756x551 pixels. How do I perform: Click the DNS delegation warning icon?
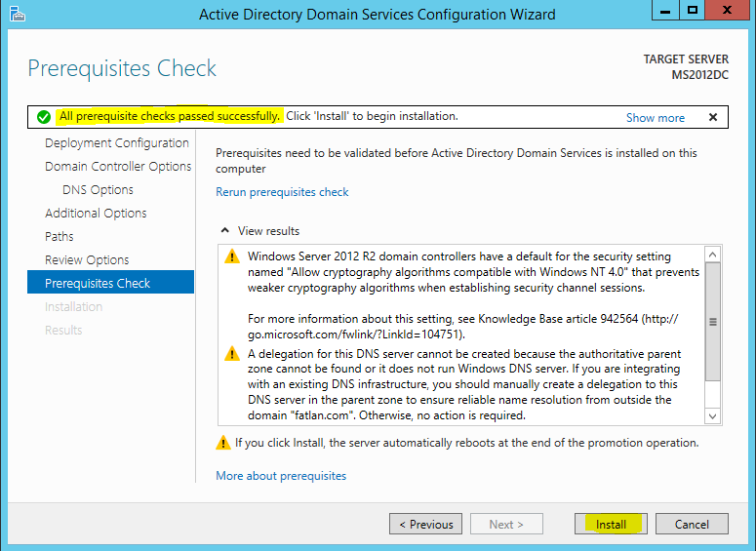click(232, 353)
